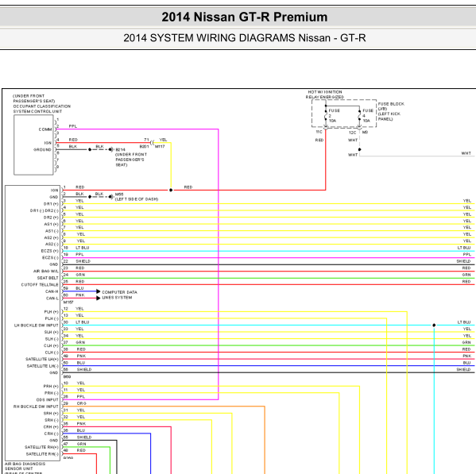476x474 pixels.
Task: Click the 'B69' connector label
Action: 67,376
